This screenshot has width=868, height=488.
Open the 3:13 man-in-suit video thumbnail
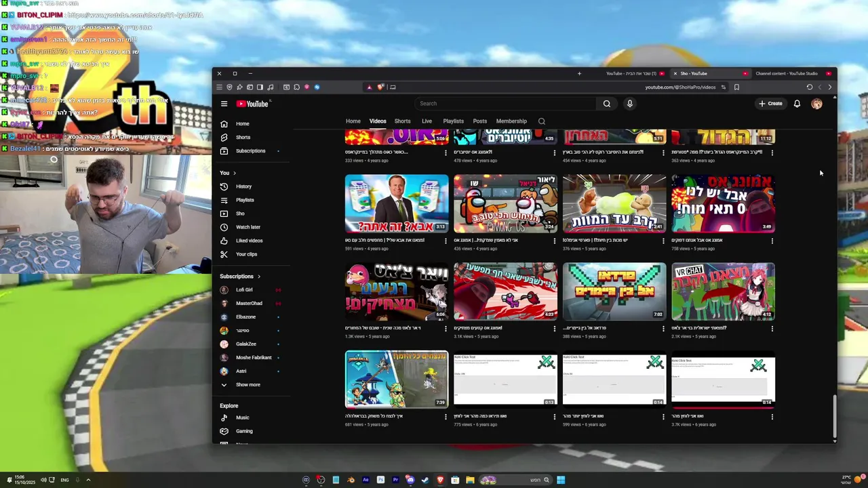397,204
